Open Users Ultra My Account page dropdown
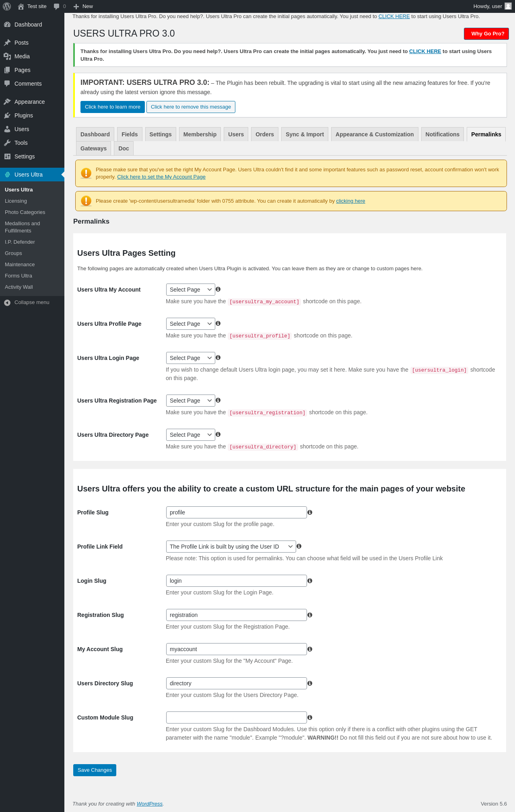This screenshot has width=515, height=812. (x=191, y=290)
